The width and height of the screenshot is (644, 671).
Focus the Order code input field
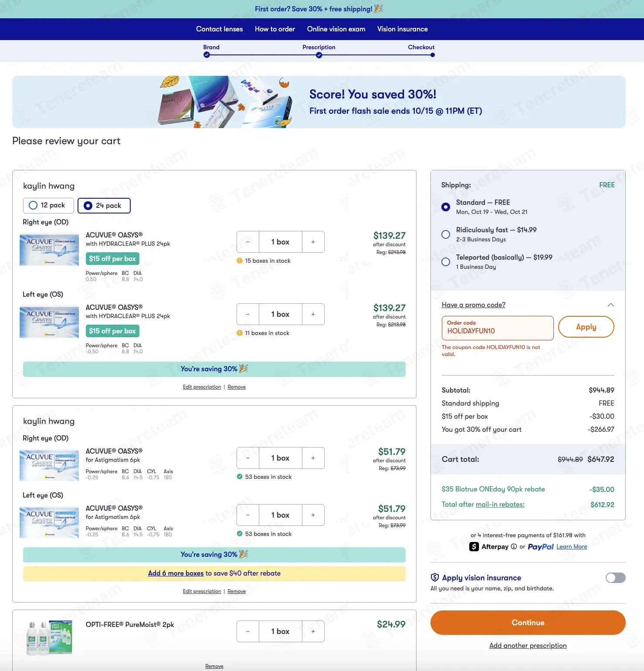tap(498, 328)
